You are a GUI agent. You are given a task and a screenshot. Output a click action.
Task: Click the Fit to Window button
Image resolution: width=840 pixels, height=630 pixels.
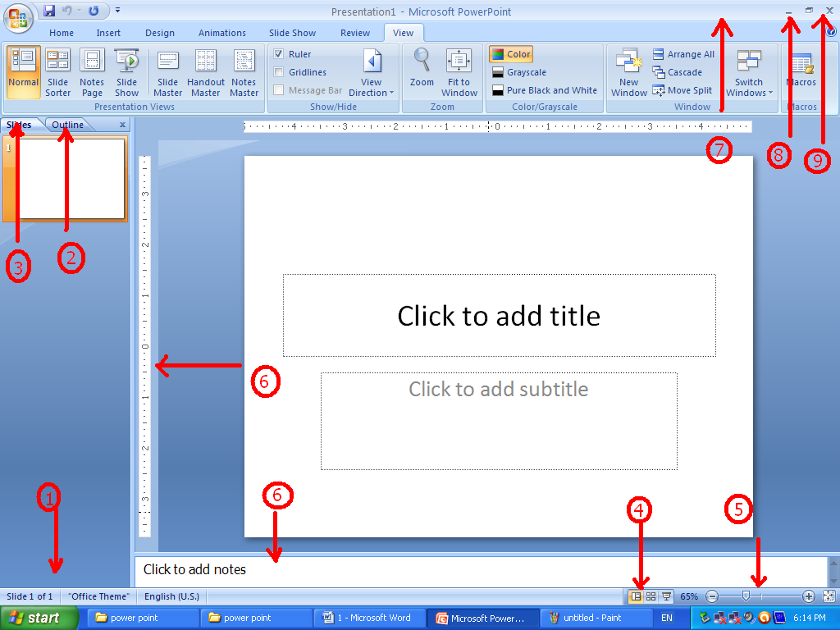pyautogui.click(x=459, y=72)
